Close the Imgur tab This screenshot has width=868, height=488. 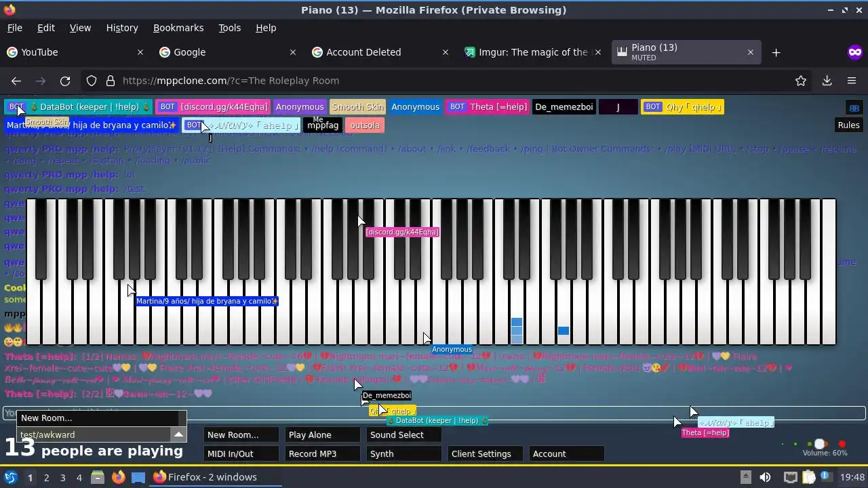click(x=597, y=52)
